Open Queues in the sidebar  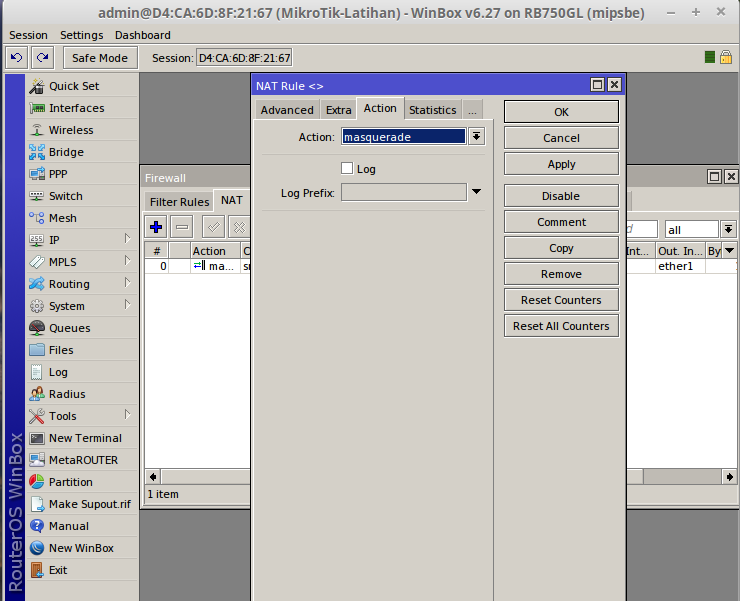82,328
